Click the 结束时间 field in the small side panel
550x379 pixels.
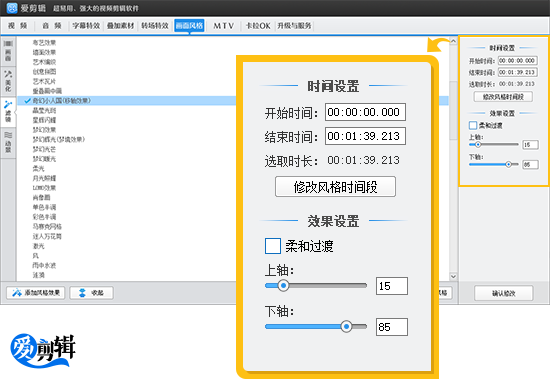(x=517, y=72)
